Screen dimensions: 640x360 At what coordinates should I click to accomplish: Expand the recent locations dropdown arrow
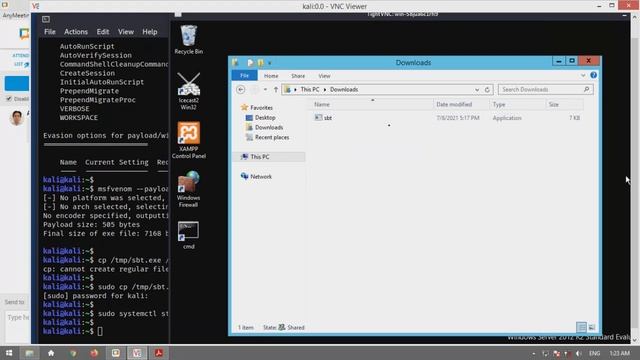tap(265, 89)
